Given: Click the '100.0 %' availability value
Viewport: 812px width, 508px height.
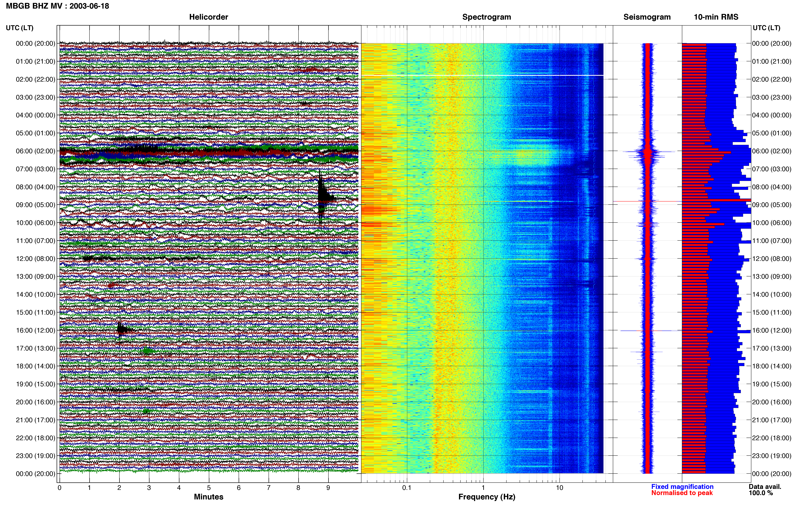Looking at the screenshot, I should coord(761,493).
